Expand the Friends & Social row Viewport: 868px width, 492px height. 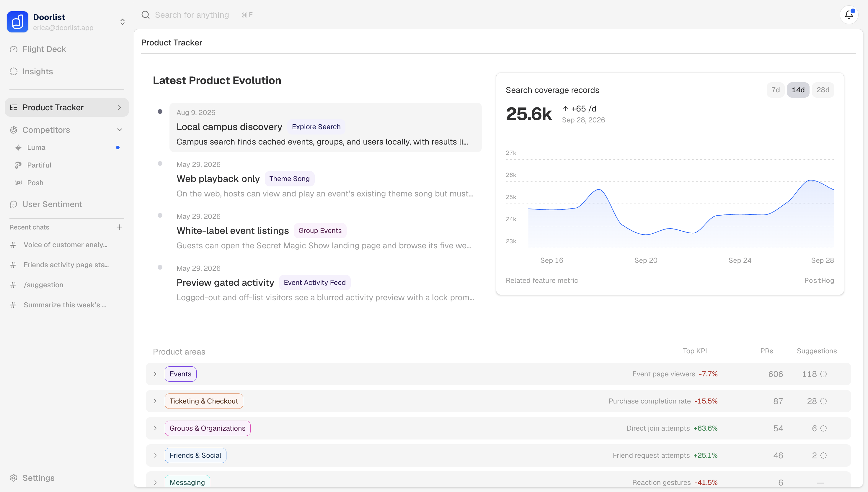point(155,455)
